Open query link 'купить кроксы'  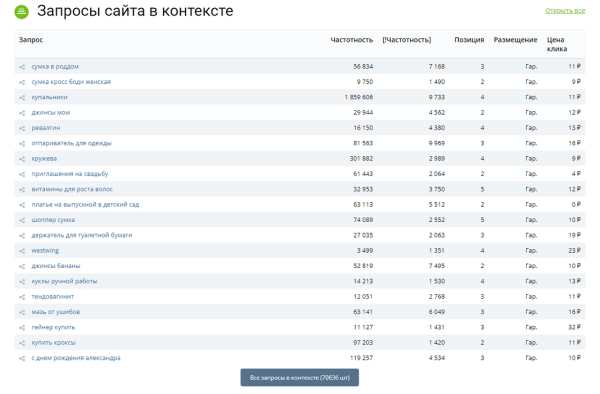tap(54, 342)
